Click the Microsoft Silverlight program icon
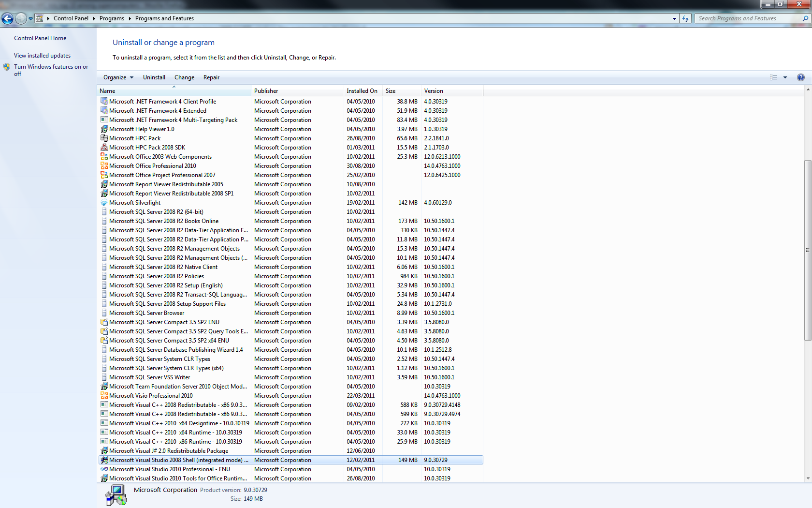Image resolution: width=812 pixels, height=508 pixels. 104,203
